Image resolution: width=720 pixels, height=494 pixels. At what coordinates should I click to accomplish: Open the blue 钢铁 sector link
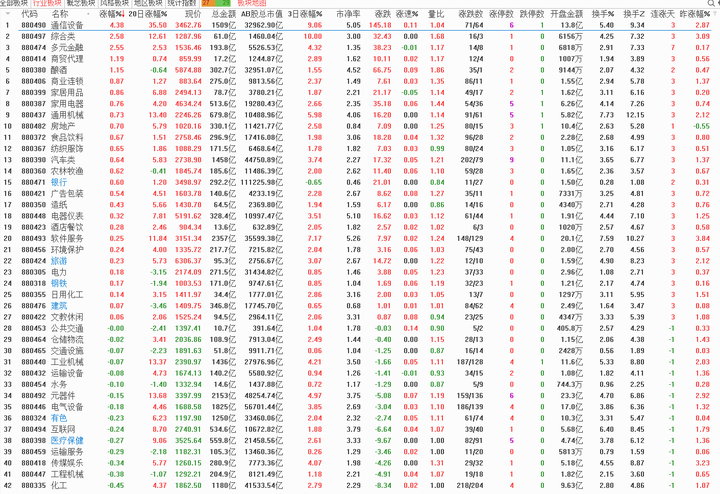tap(59, 283)
